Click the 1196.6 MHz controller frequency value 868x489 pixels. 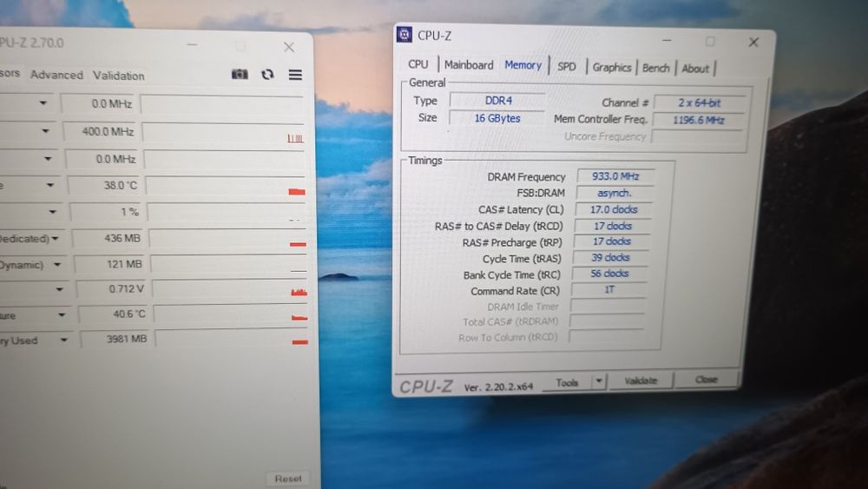[698, 120]
